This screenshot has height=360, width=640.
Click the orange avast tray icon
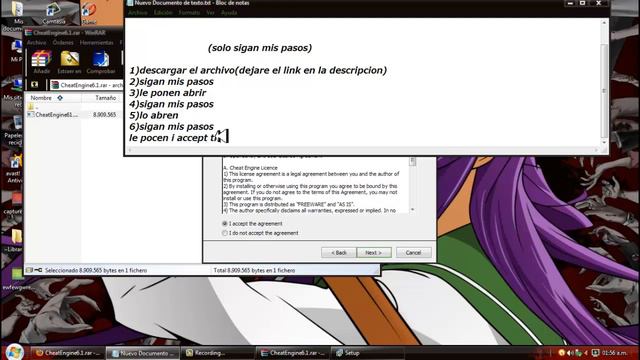(562, 353)
